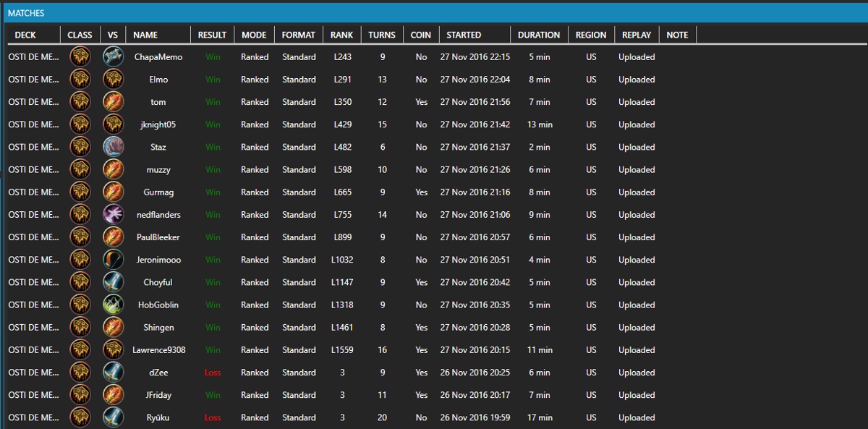
Task: Sort by the REPLAY column header
Action: pyautogui.click(x=637, y=35)
